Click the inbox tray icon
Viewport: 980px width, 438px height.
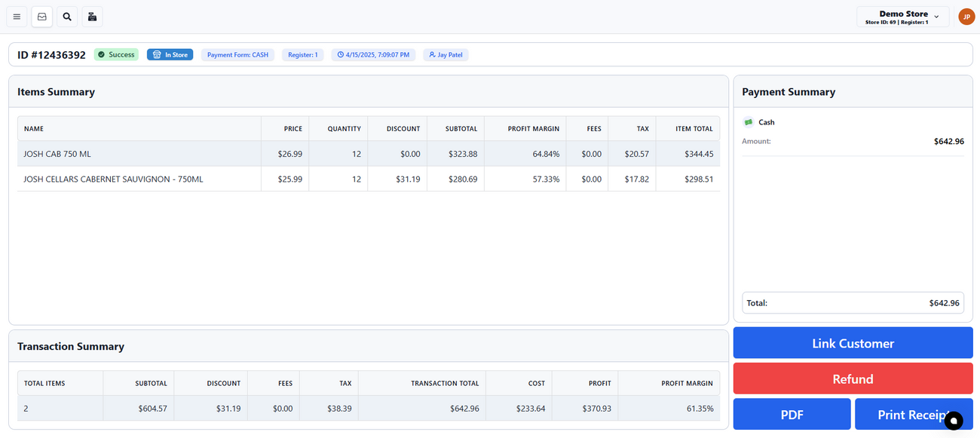(x=42, y=17)
